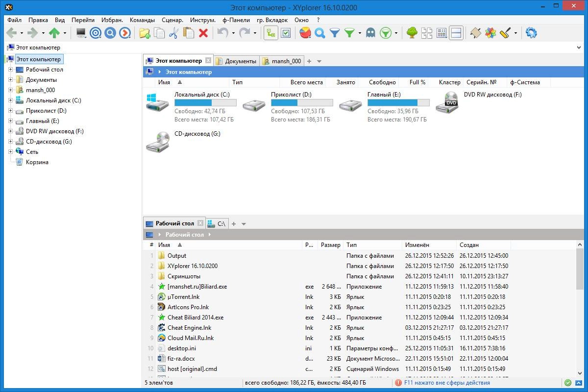Viewport: 588px width, 392px height.
Task: Click the Back arrow toolbar icon
Action: point(12,33)
